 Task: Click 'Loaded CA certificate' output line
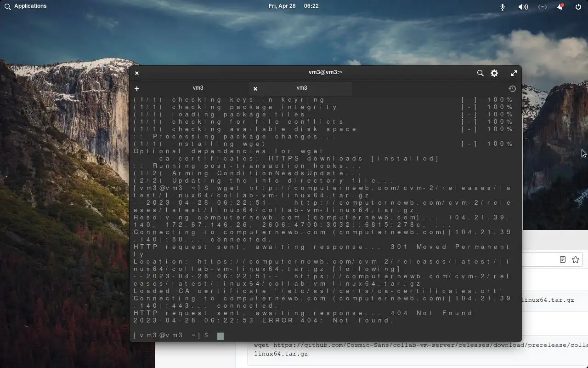[318, 291]
